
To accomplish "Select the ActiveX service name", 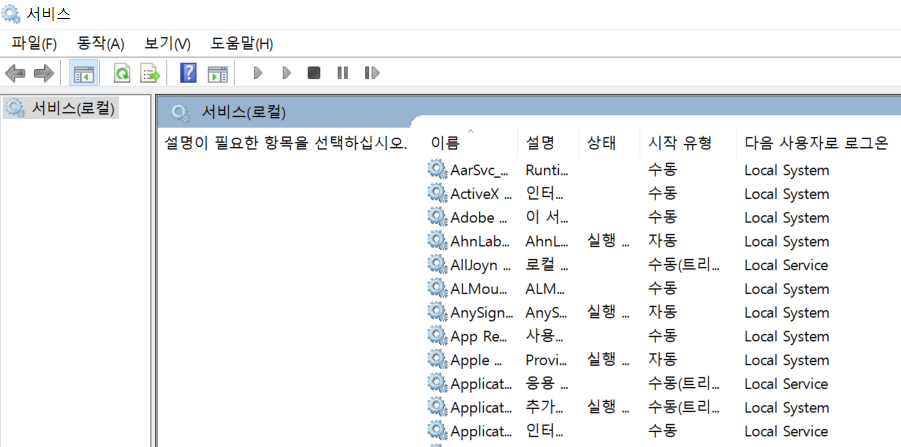I will [x=481, y=194].
